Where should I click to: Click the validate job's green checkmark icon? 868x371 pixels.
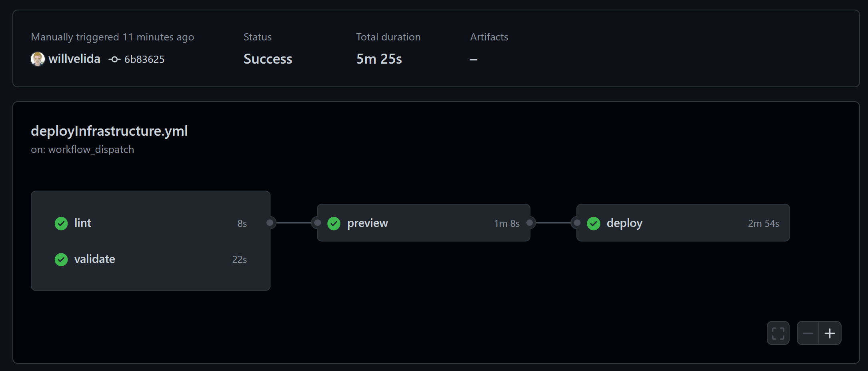[x=61, y=259]
